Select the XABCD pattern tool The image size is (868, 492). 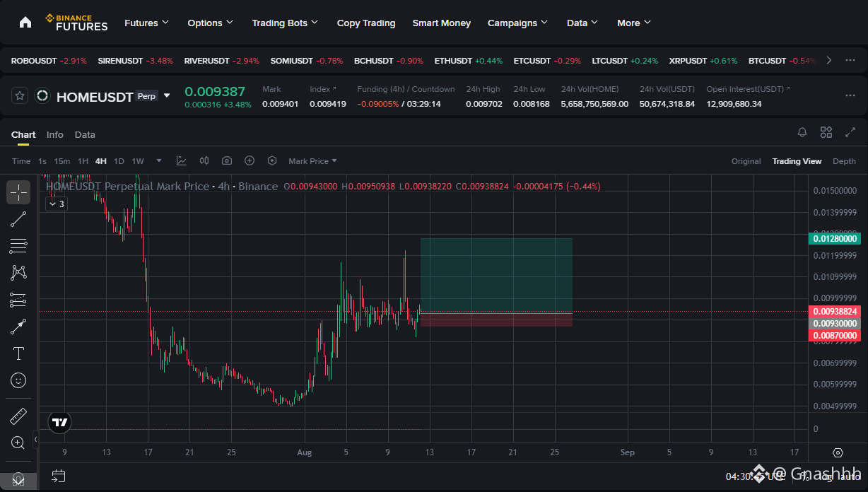[18, 273]
